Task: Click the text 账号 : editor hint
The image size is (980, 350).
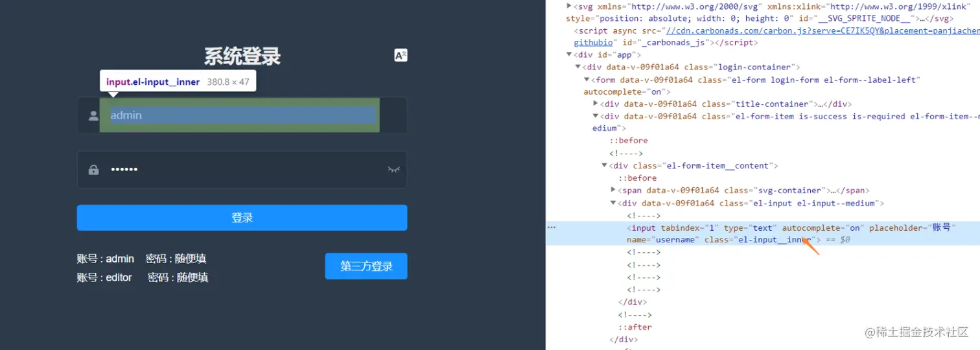Action: (104, 277)
